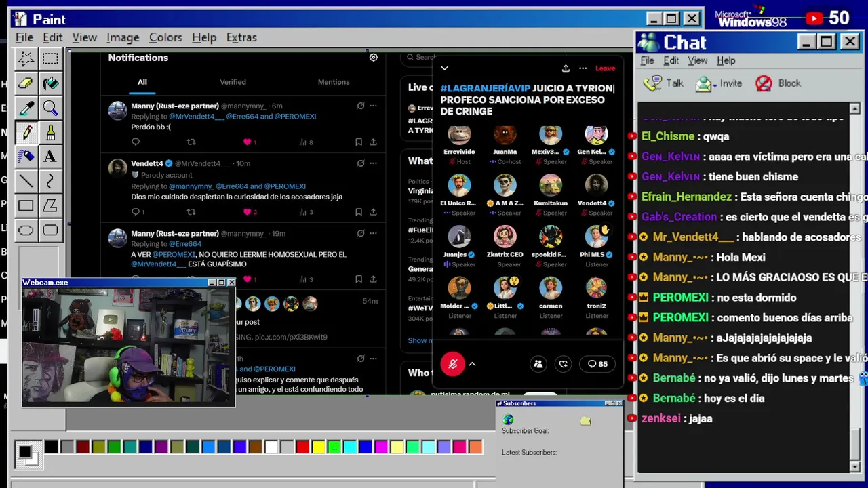Select the Brush tool
Image resolution: width=868 pixels, height=488 pixels.
coord(50,131)
